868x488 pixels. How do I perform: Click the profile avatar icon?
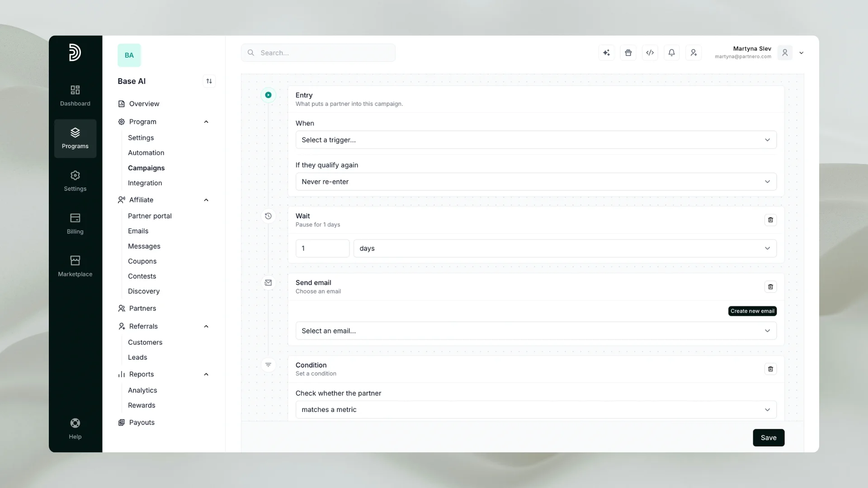tap(785, 53)
